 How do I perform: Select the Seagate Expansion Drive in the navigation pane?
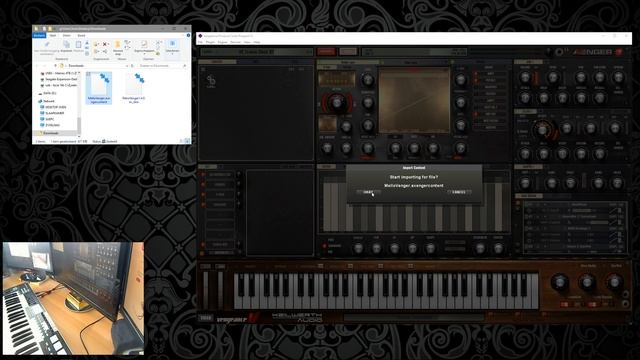coord(60,79)
